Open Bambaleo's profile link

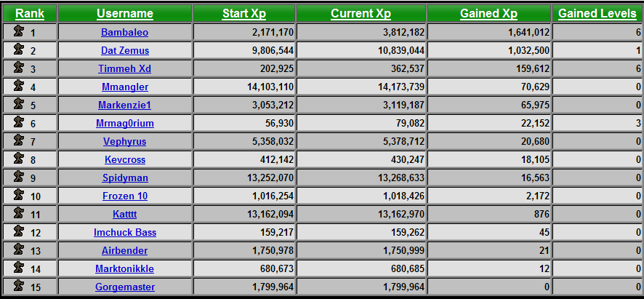tap(125, 32)
